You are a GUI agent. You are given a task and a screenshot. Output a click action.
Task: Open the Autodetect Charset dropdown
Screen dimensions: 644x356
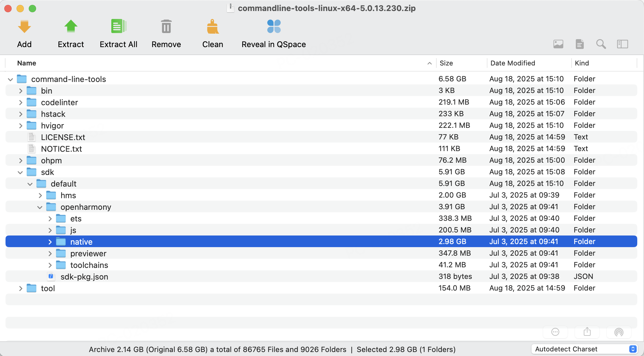pos(584,349)
